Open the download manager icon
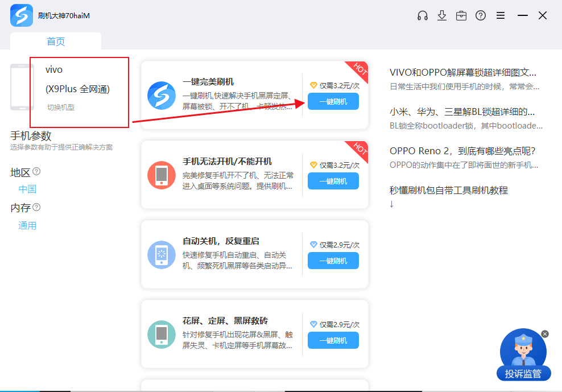 pyautogui.click(x=442, y=16)
